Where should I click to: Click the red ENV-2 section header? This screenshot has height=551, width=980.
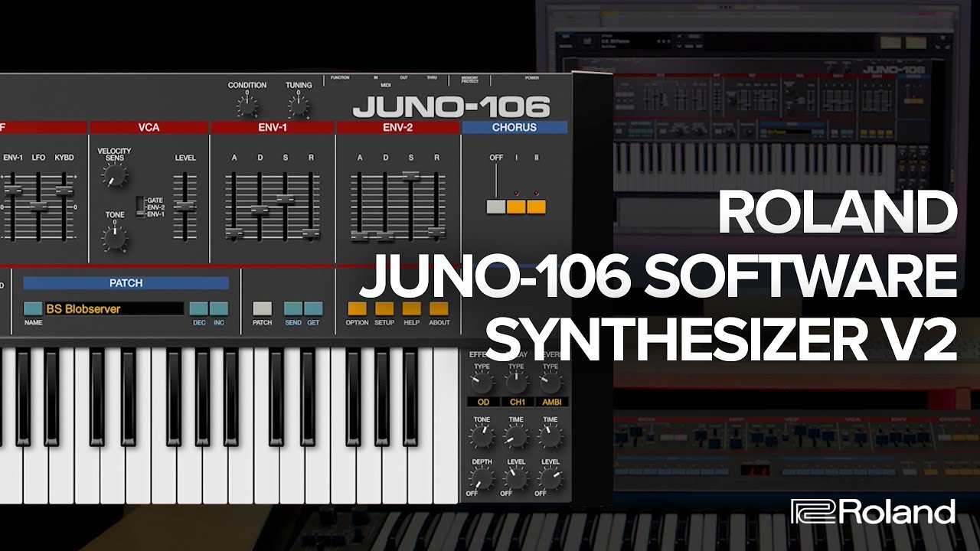click(398, 127)
